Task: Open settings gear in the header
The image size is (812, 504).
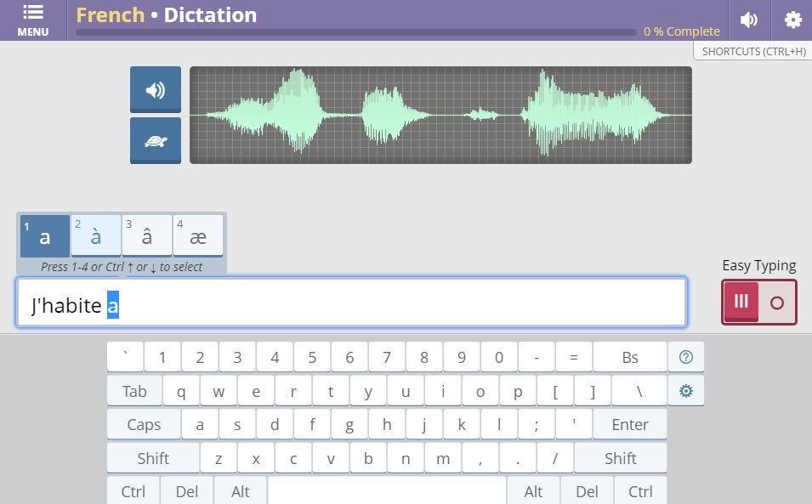Action: 792,20
